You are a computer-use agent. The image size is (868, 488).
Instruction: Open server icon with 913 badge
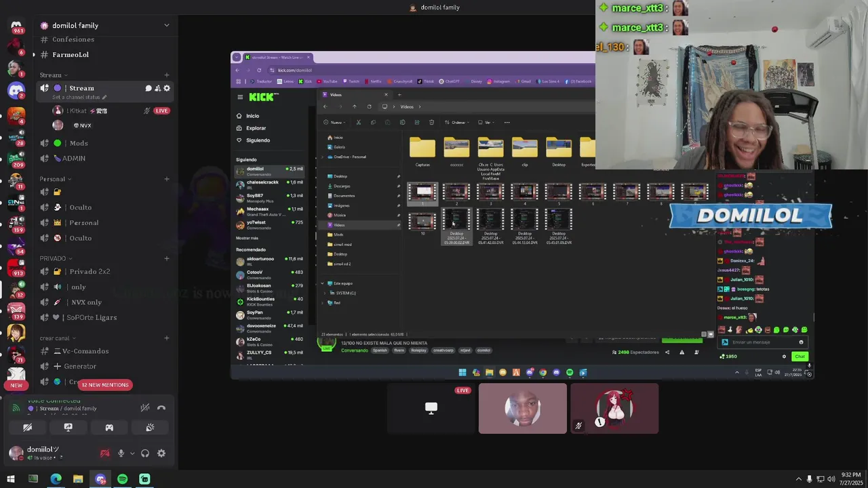point(16,267)
